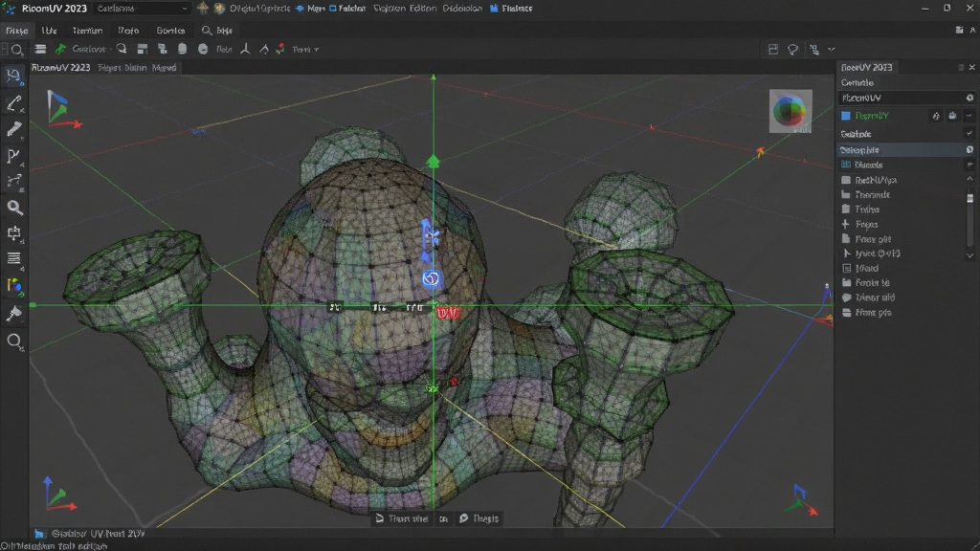Click the RGB color sphere in the viewport
The width and height of the screenshot is (980, 551).
pos(790,111)
